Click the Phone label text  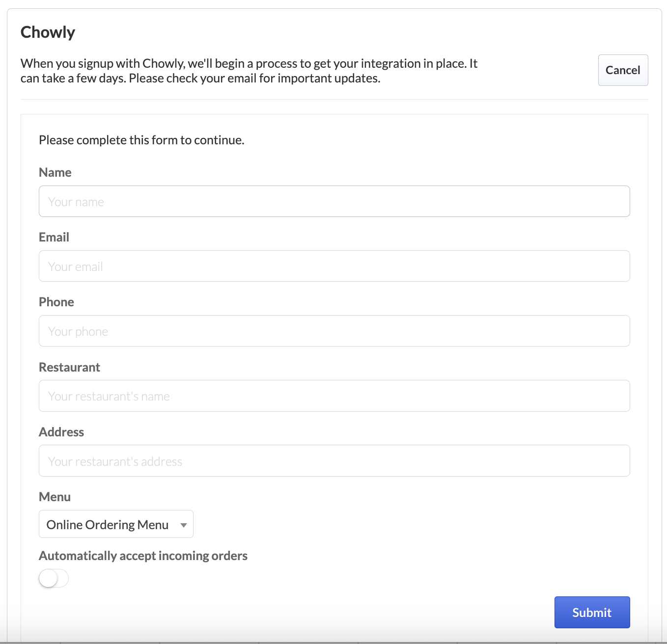(x=56, y=302)
